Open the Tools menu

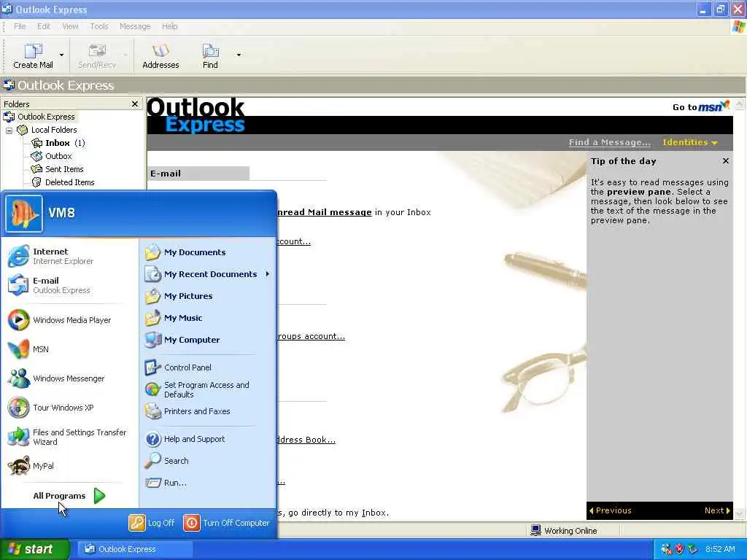(x=99, y=26)
